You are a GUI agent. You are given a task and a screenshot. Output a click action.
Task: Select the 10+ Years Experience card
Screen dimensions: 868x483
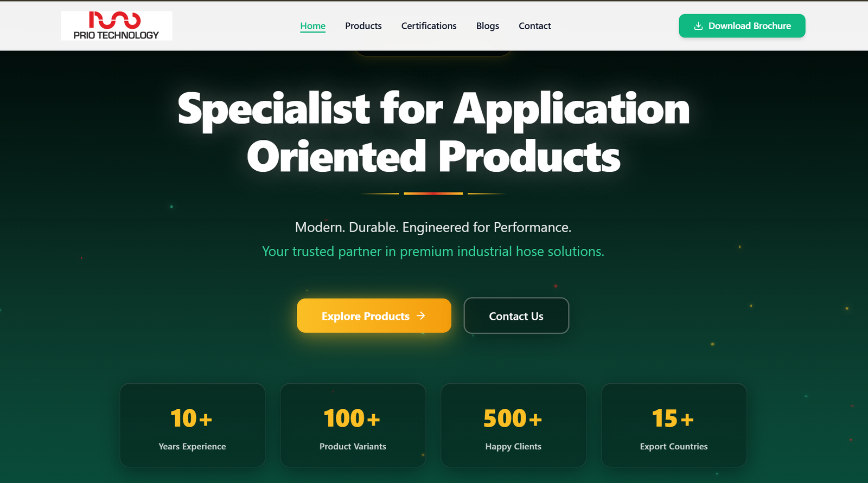[x=192, y=426]
